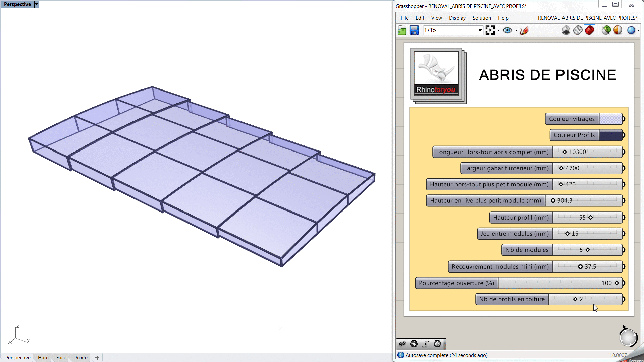Viewport: 644px width, 362px height.
Task: Switch to the Perspective viewport tab
Action: pos(18,358)
